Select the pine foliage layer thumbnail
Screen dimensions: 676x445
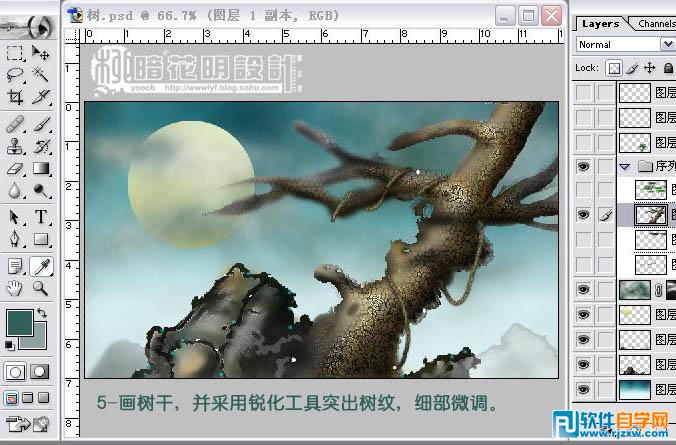651,190
